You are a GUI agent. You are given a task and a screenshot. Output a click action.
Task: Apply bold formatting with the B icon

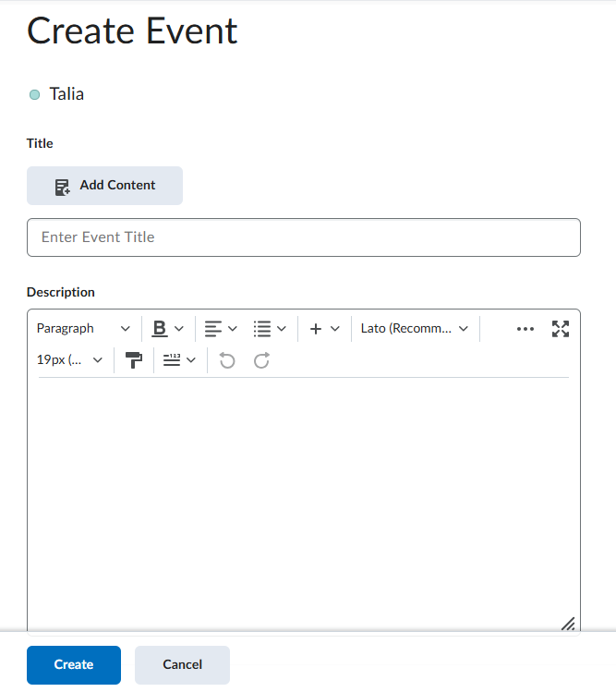pyautogui.click(x=159, y=329)
